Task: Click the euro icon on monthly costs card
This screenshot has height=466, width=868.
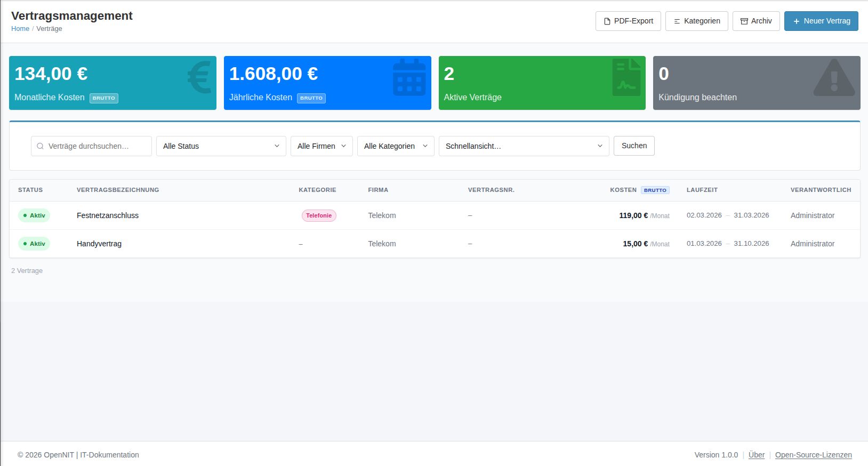Action: [199, 77]
